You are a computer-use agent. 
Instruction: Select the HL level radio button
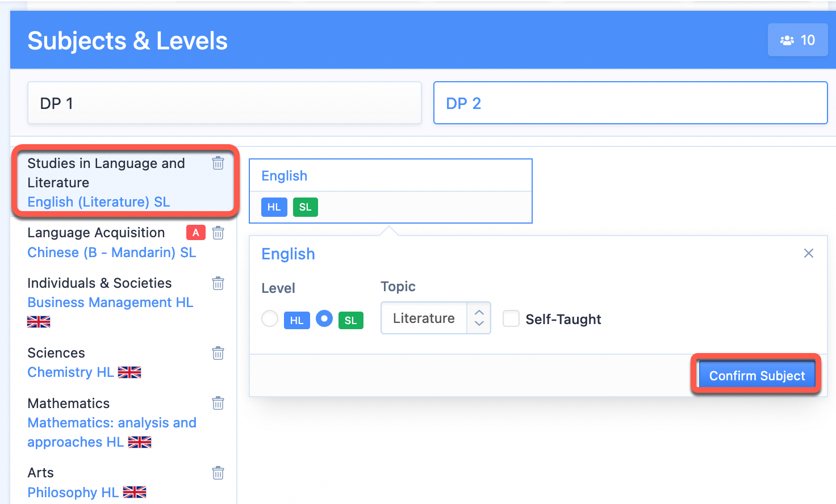pos(270,318)
